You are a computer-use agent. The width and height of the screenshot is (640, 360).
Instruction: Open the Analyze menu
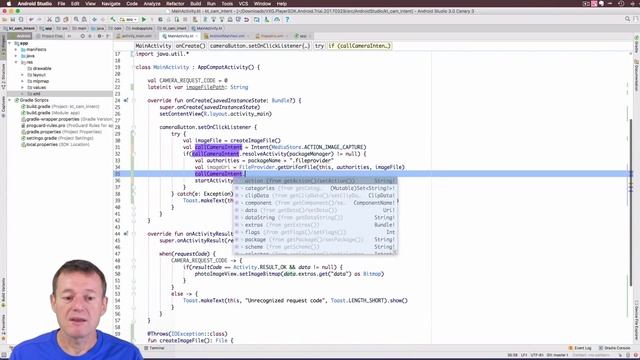coord(152,4)
